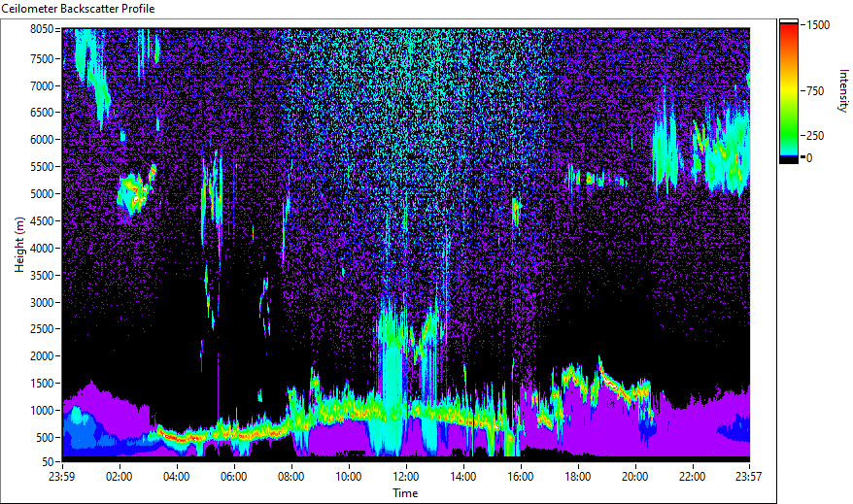
Task: Click the 7000 height axis value
Action: 42,85
